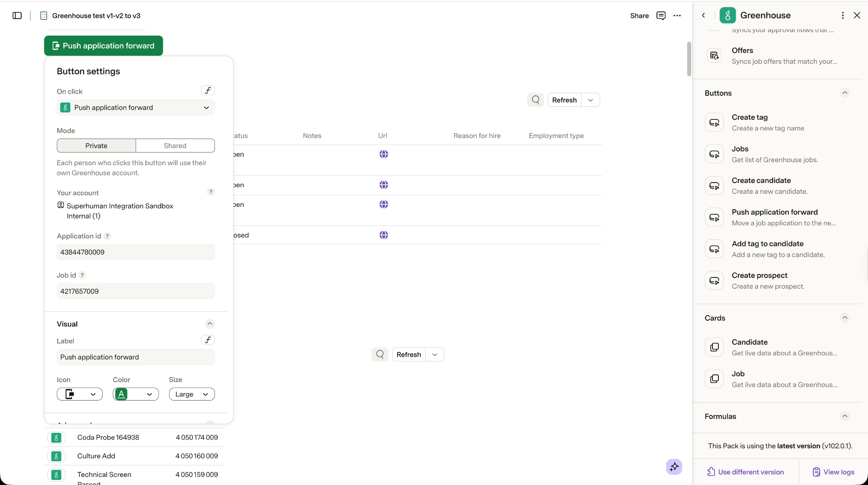
Task: Open formula editor for Label
Action: click(208, 340)
